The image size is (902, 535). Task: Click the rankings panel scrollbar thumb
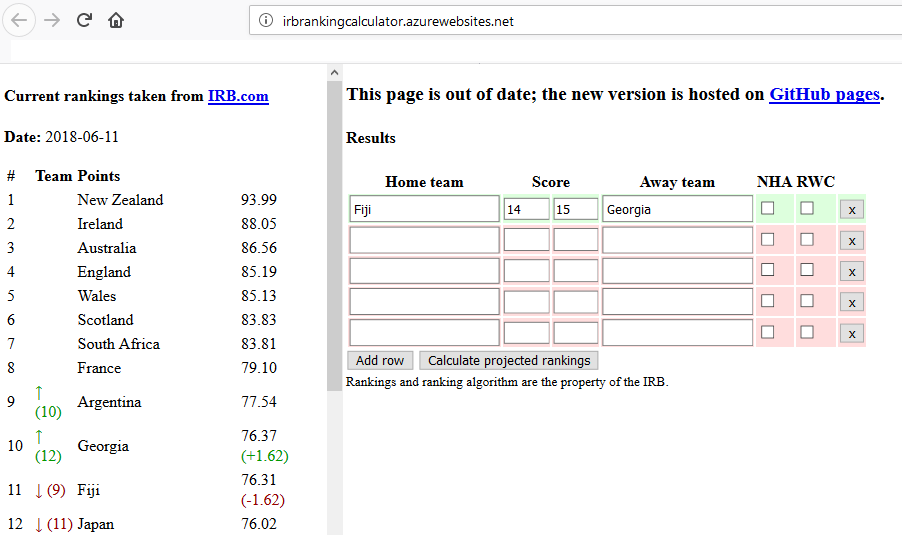pyautogui.click(x=334, y=236)
